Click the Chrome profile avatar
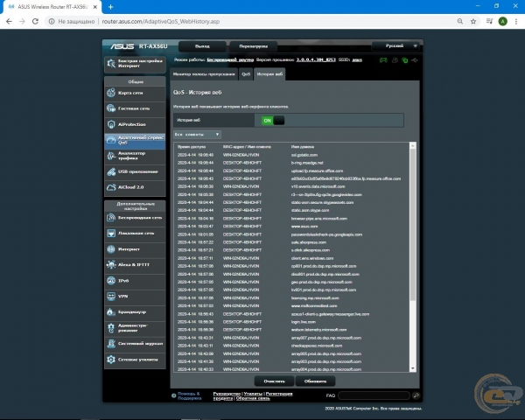Image resolution: width=525 pixels, height=420 pixels. 502,21
